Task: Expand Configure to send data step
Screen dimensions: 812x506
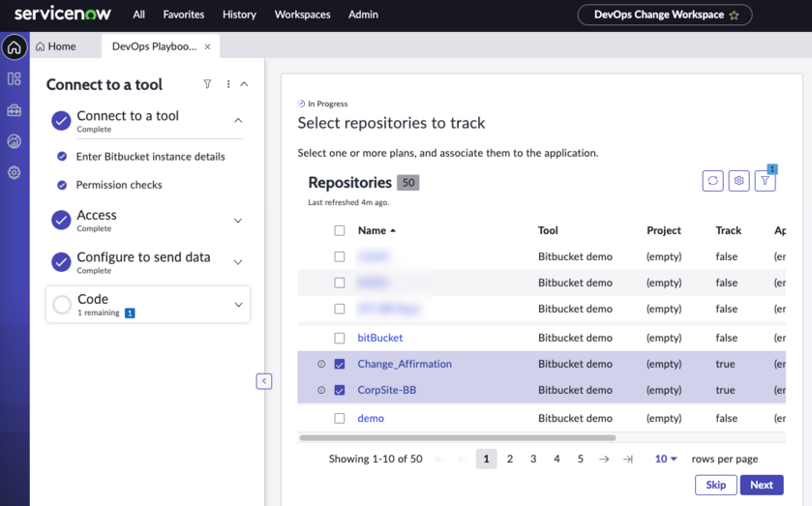Action: 238,262
